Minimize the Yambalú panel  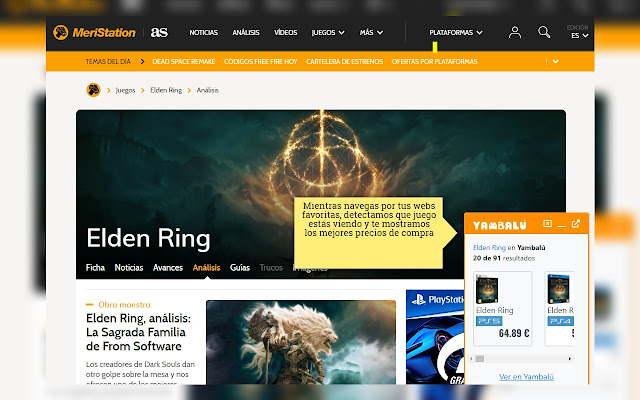pyautogui.click(x=562, y=224)
